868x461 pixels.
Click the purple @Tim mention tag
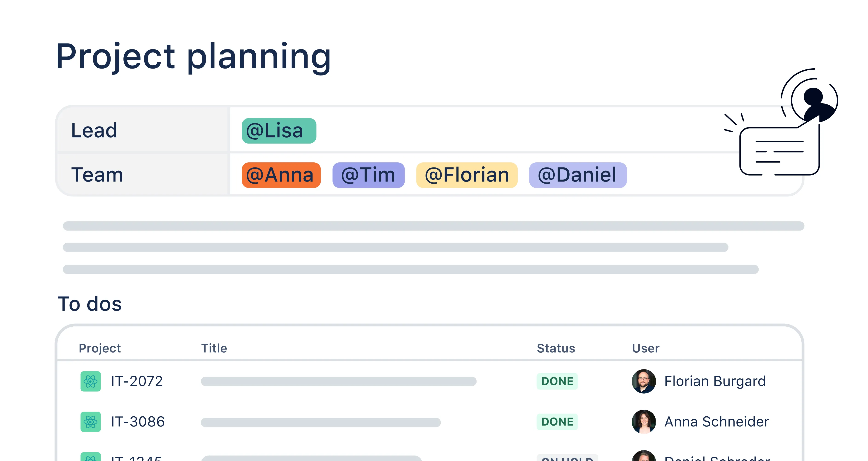coord(368,175)
